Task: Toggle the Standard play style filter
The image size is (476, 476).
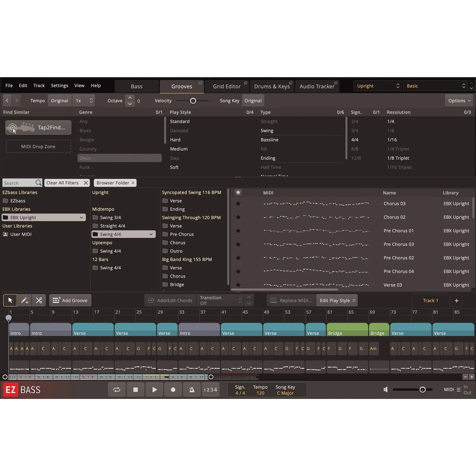Action: point(180,121)
